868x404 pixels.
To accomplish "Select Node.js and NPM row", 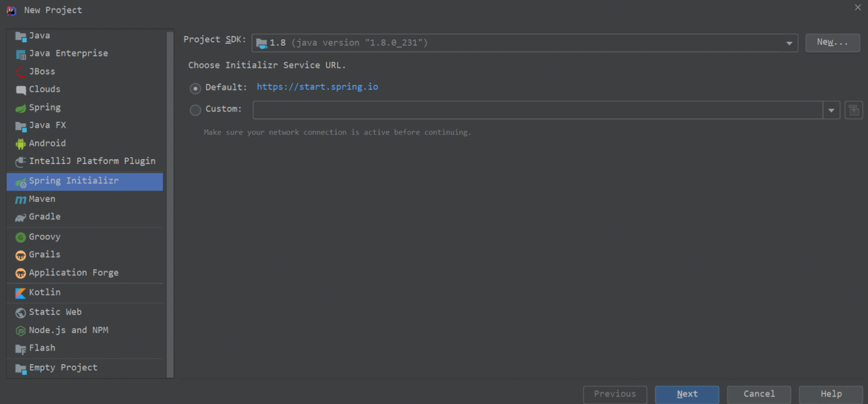I will (x=85, y=330).
